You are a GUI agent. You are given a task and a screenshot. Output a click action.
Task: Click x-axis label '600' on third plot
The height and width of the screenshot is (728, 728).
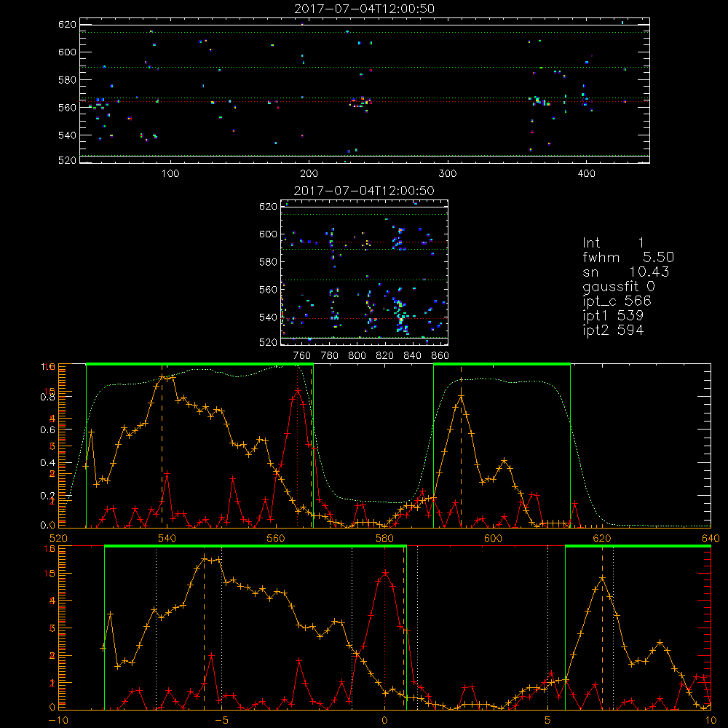point(493,538)
